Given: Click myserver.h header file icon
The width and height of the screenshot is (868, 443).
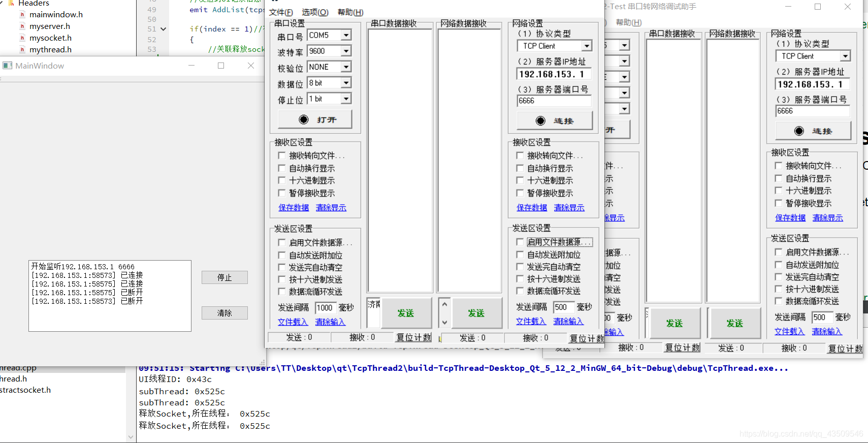Looking at the screenshot, I should [x=22, y=26].
